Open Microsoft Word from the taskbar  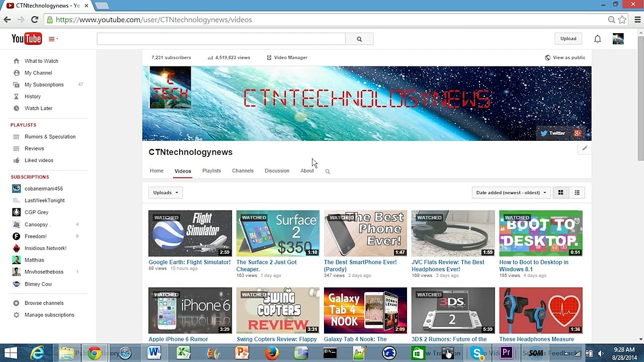(154, 353)
